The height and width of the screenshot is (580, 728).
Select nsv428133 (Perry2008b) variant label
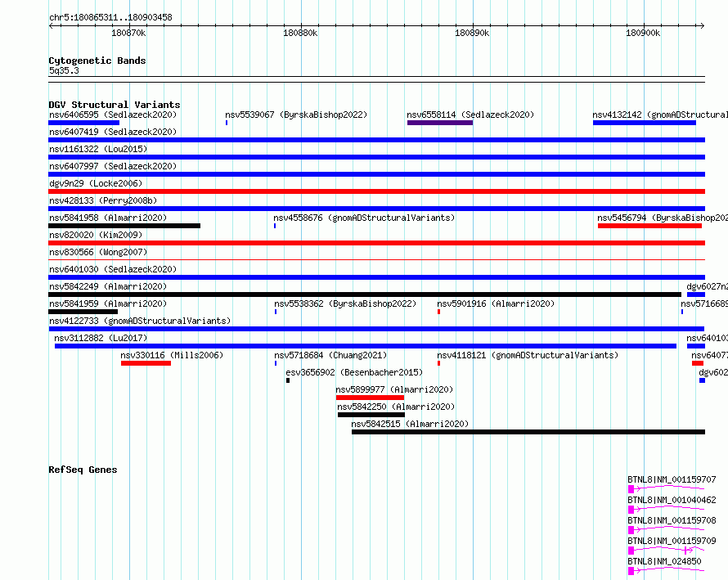(x=103, y=200)
